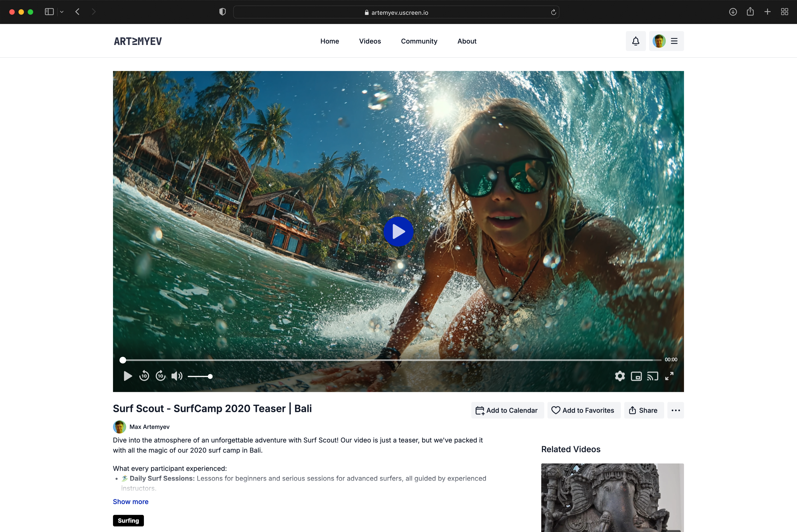Open more options ellipsis menu
797x532 pixels.
point(675,410)
